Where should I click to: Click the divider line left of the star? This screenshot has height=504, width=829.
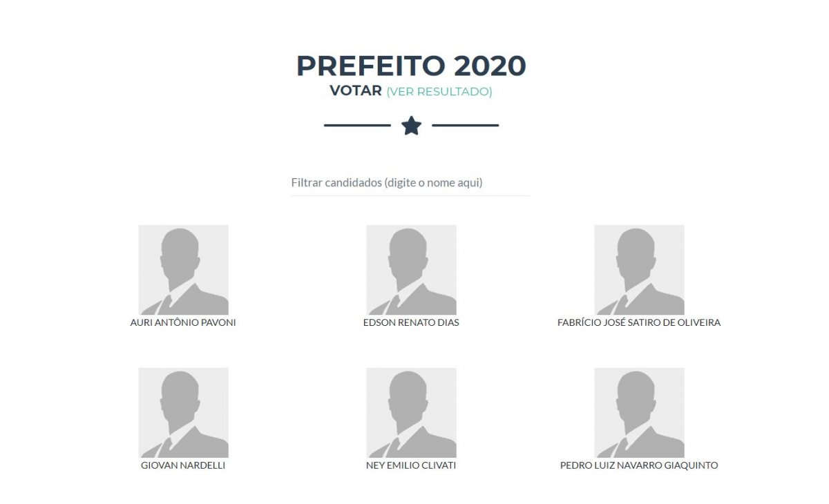pyautogui.click(x=357, y=126)
